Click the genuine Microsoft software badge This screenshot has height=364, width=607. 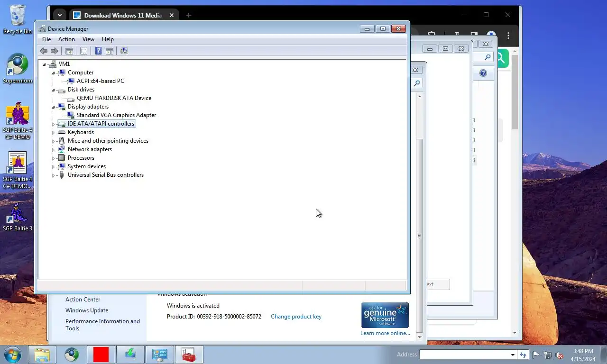(x=385, y=315)
